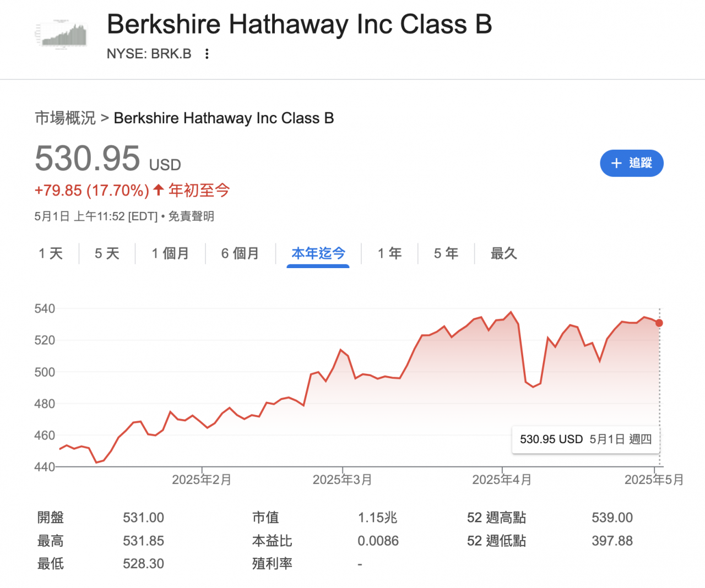The width and height of the screenshot is (705, 588).
Task: Open the 市場概況 breadcrumb link
Action: pos(65,118)
